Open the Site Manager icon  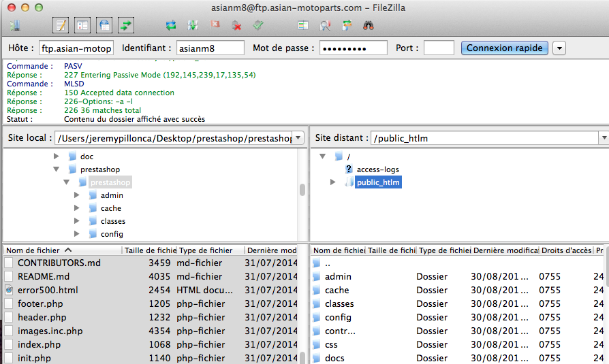pyautogui.click(x=16, y=26)
